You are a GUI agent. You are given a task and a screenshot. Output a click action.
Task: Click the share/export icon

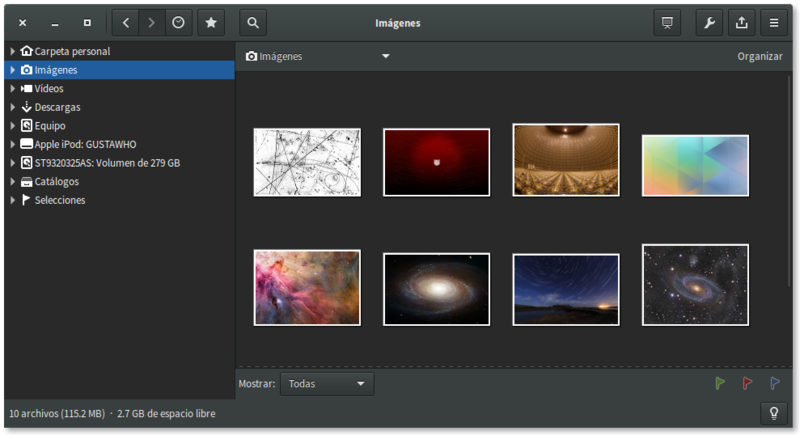(741, 22)
